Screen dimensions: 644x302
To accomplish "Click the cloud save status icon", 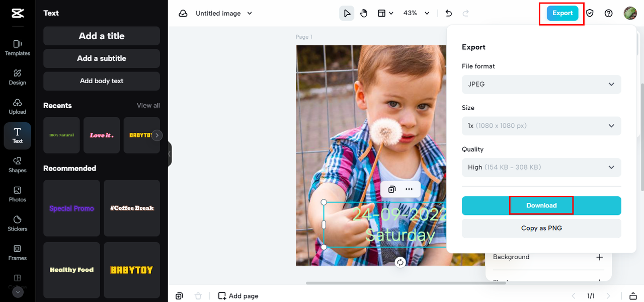I will [x=183, y=14].
